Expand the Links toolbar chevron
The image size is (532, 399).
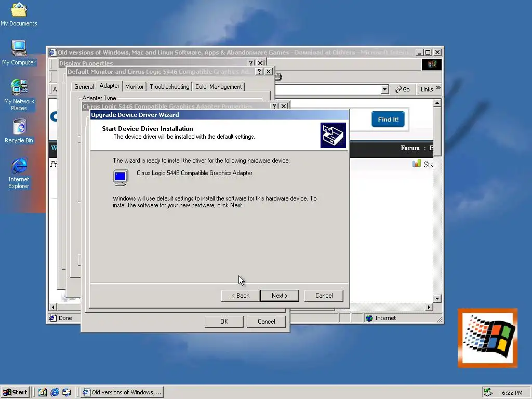click(438, 88)
